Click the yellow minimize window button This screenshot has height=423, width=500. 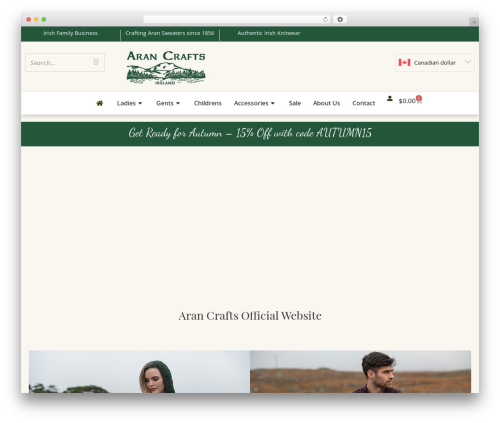tap(36, 20)
